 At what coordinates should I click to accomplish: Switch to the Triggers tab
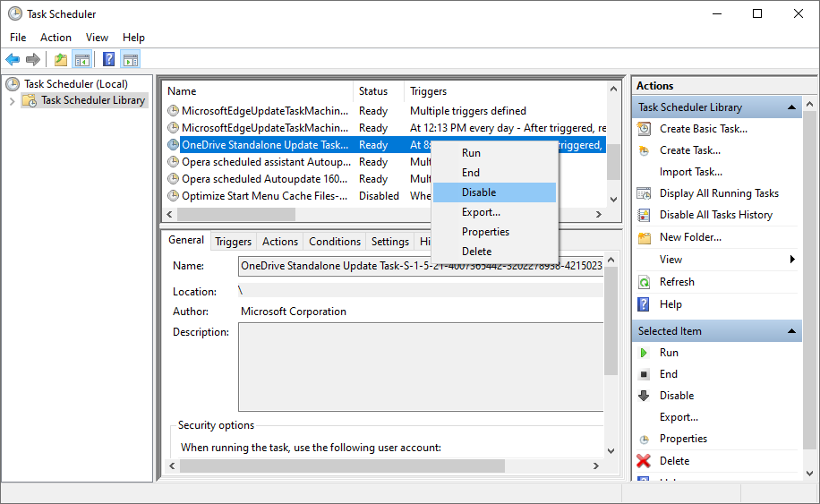(x=234, y=242)
